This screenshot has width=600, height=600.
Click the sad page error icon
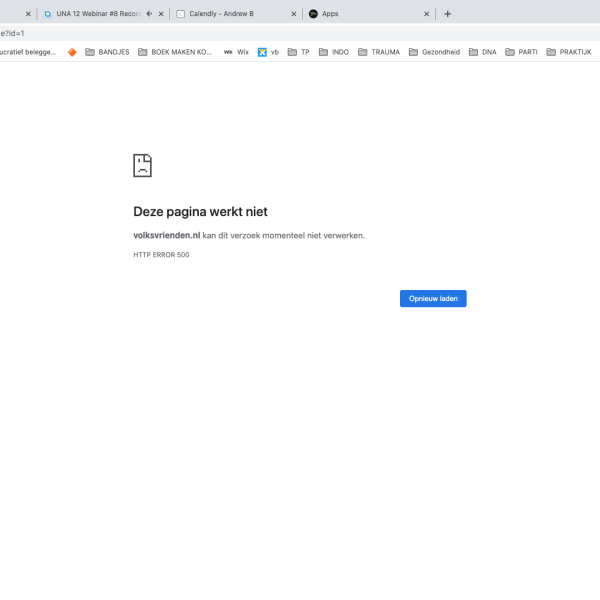143,166
